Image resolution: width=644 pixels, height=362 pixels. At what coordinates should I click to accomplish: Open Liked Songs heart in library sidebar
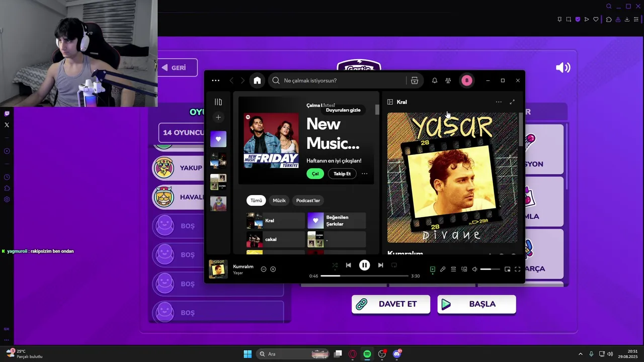coord(218,139)
